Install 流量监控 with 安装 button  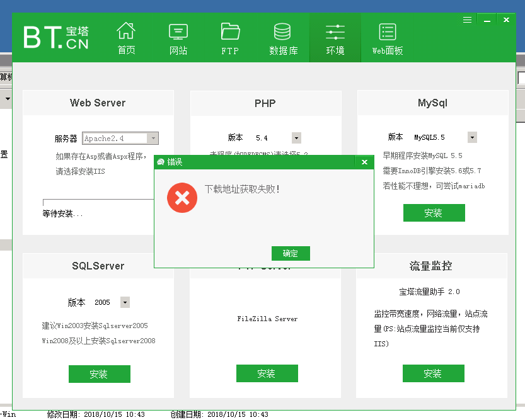[433, 373]
